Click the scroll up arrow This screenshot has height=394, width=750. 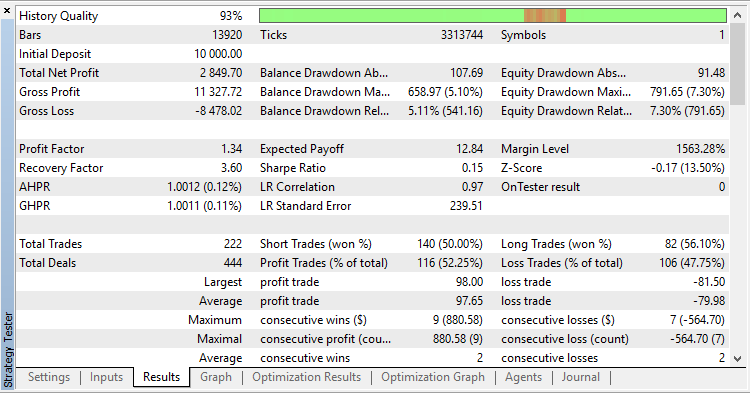click(737, 16)
